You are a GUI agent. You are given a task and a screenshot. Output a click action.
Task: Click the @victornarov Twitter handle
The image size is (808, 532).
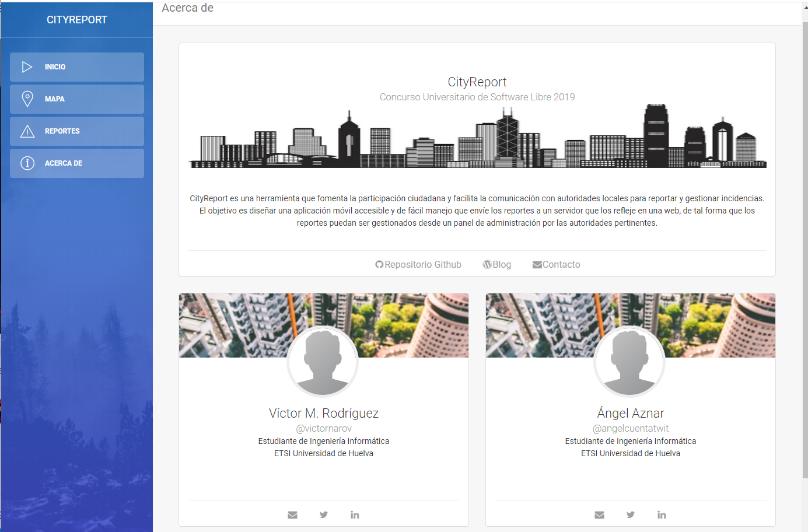[323, 428]
